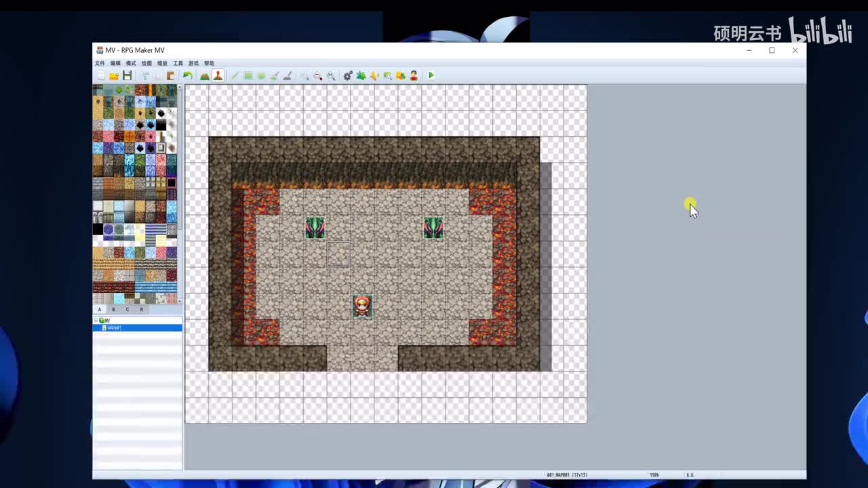Switch to Map editing mode icon
This screenshot has width=868, height=488.
205,76
